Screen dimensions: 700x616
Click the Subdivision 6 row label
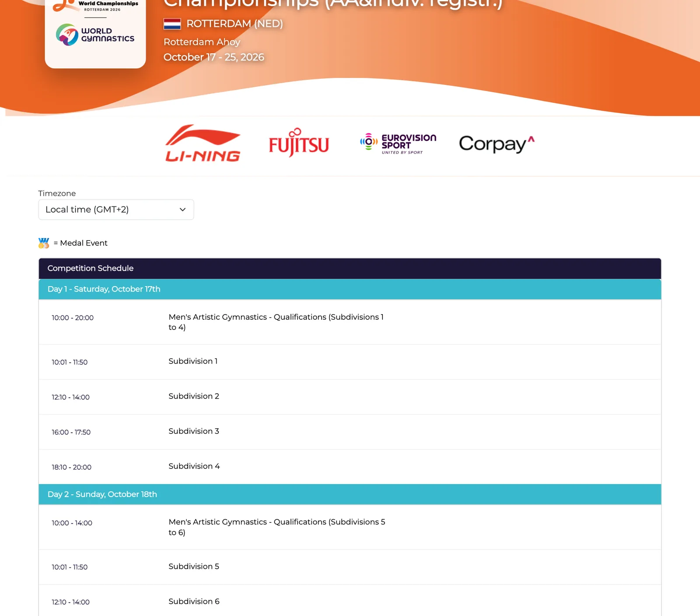pos(194,601)
